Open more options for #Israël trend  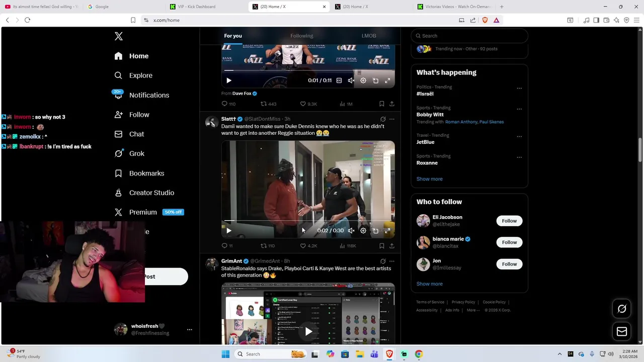click(519, 88)
